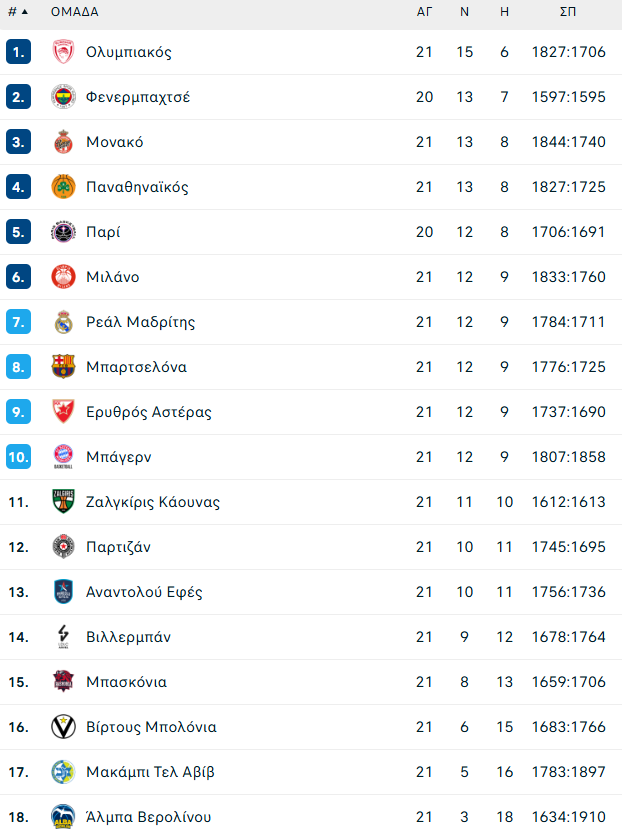Open the Μονακό team link

tap(114, 142)
